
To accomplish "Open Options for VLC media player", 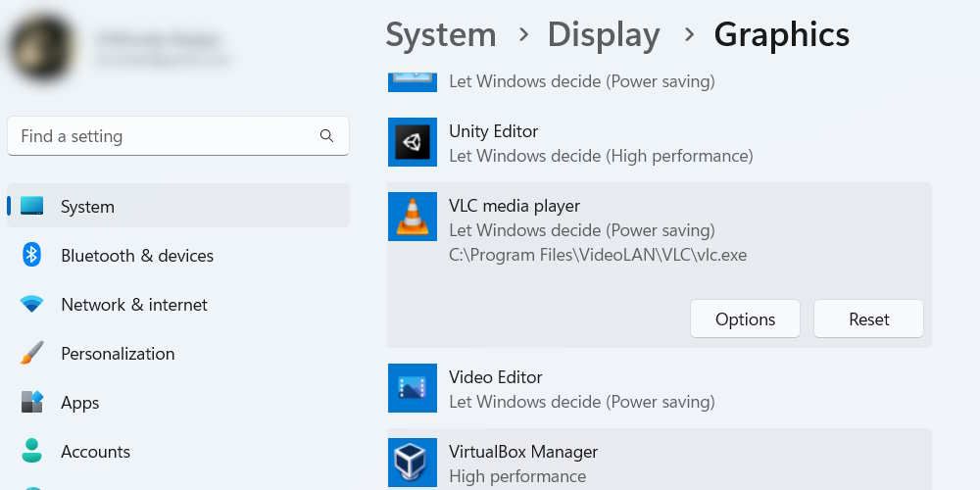I will point(745,319).
